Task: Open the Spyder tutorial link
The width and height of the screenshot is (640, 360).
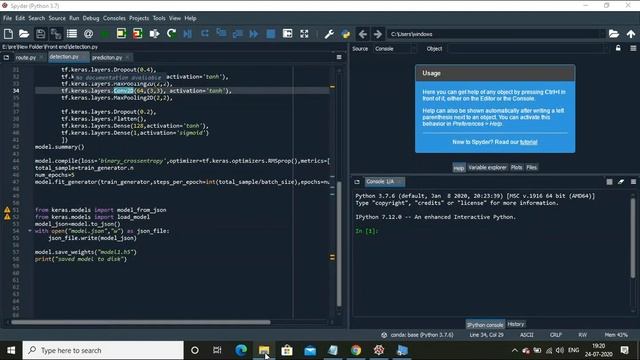Action: point(529,142)
